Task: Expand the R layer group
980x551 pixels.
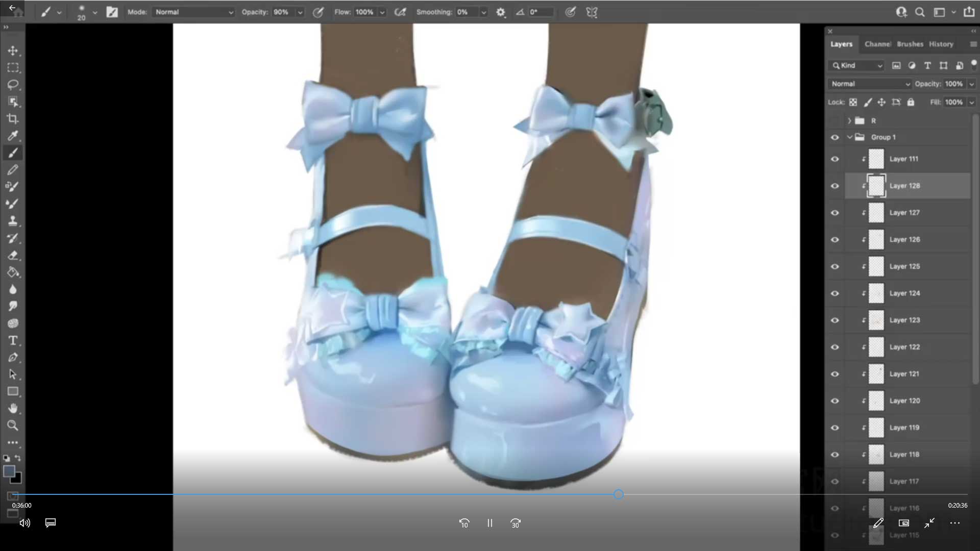Action: coord(849,121)
